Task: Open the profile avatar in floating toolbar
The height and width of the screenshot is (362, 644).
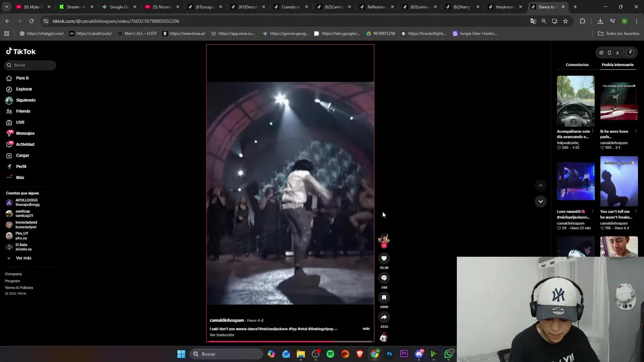Action: pyautogui.click(x=629, y=53)
